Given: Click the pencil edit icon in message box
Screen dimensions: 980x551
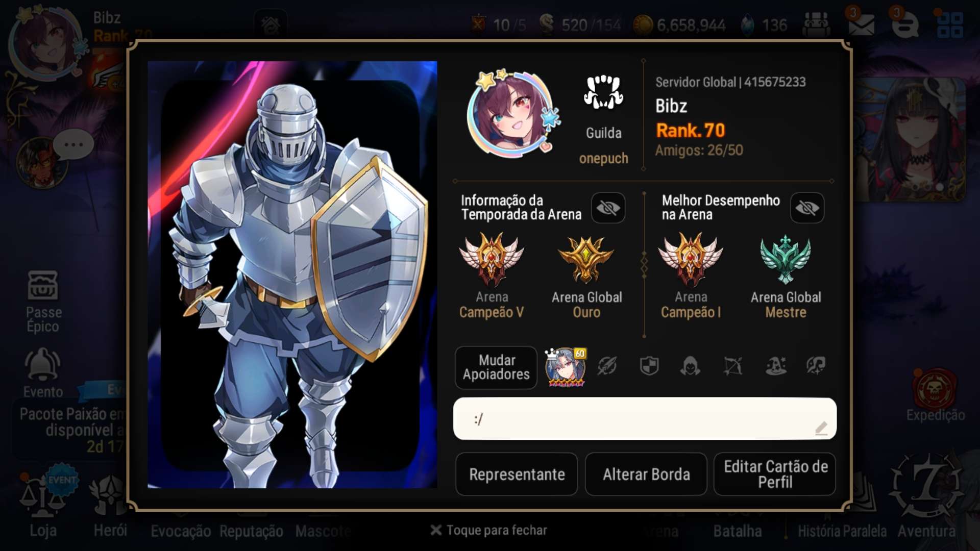Looking at the screenshot, I should (821, 428).
